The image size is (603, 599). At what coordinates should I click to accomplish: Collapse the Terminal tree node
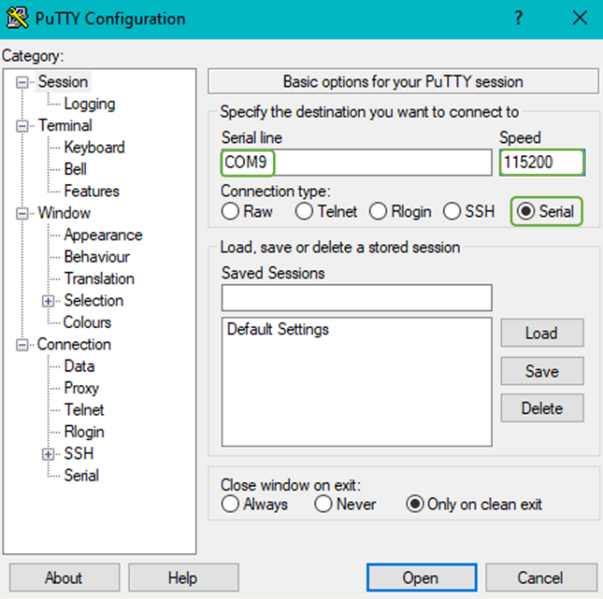coord(22,126)
